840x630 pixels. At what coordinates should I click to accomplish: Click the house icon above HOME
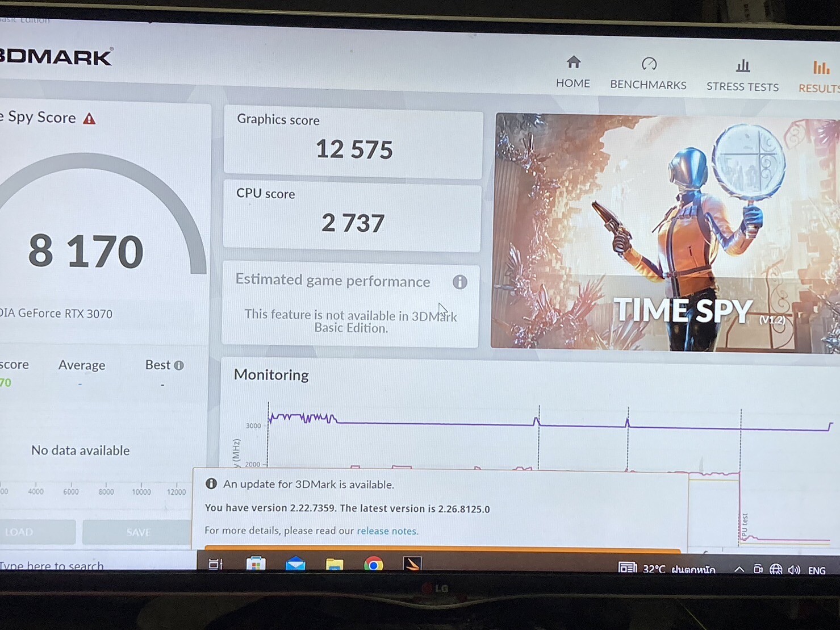pos(574,62)
